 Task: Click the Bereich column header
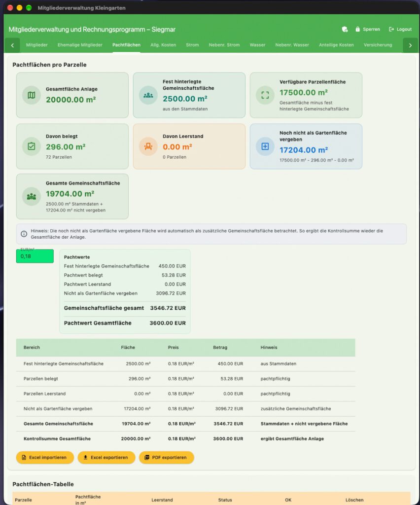coord(32,348)
